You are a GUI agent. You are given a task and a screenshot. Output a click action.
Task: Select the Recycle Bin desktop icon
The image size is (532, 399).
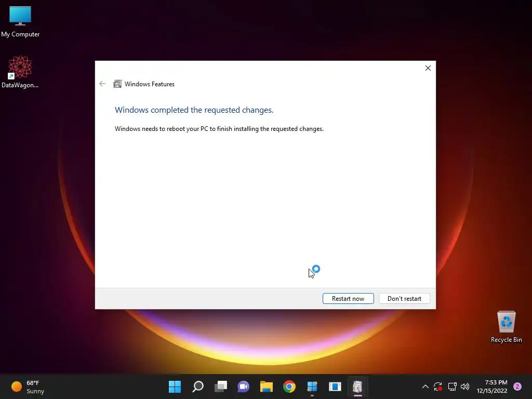(x=506, y=327)
